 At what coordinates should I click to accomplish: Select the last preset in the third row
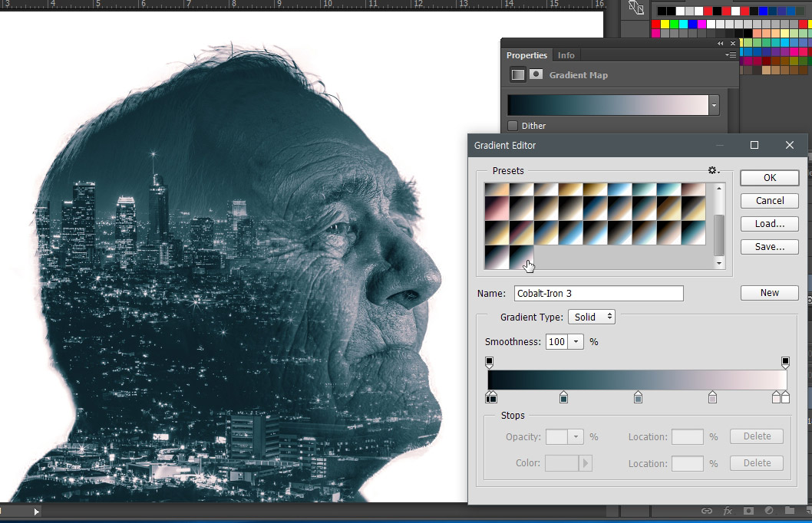[693, 232]
